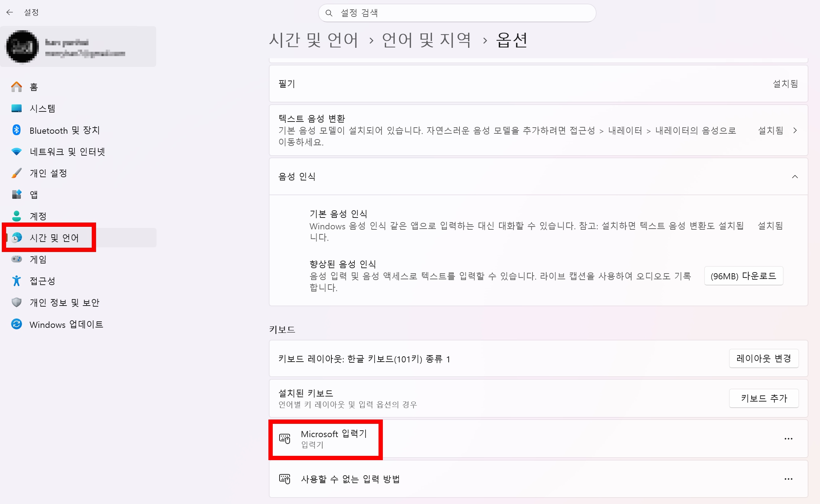Download 향상된 음성 인식 (96MB)

point(743,276)
